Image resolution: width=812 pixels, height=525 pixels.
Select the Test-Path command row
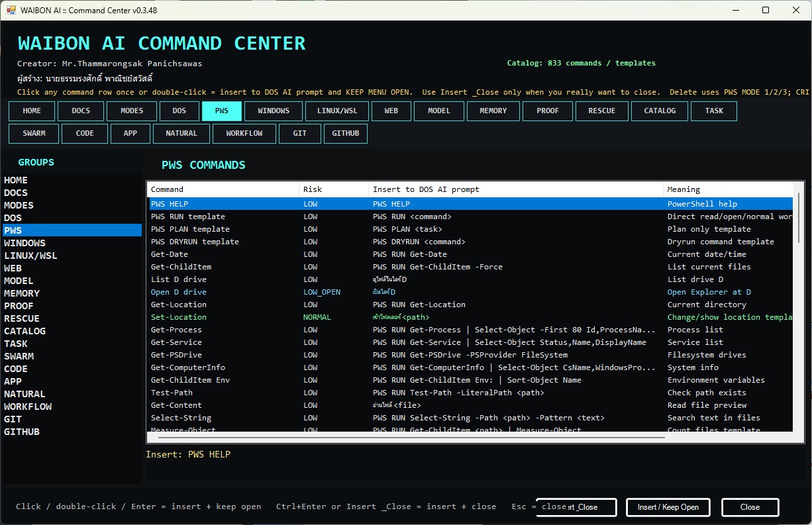coord(470,393)
